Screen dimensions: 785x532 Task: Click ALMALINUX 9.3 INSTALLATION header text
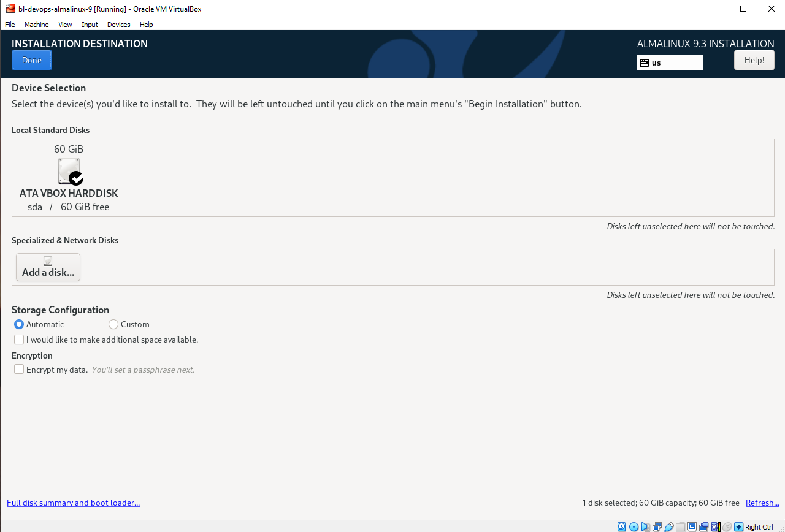(x=705, y=44)
